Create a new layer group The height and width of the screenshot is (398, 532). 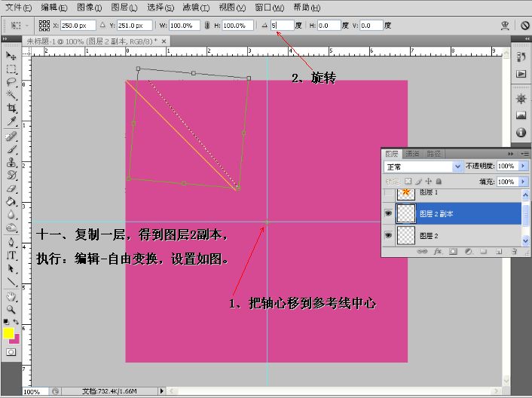[x=484, y=252]
